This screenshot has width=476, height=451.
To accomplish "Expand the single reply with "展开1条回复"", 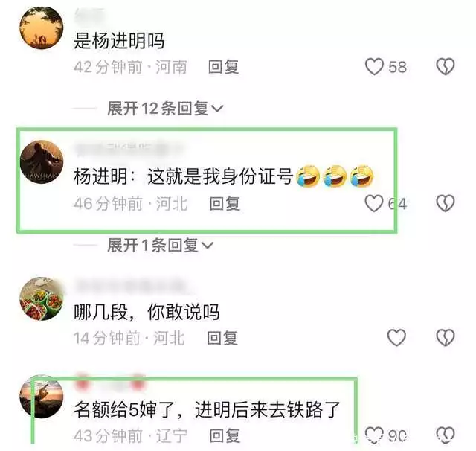I will click(x=161, y=245).
